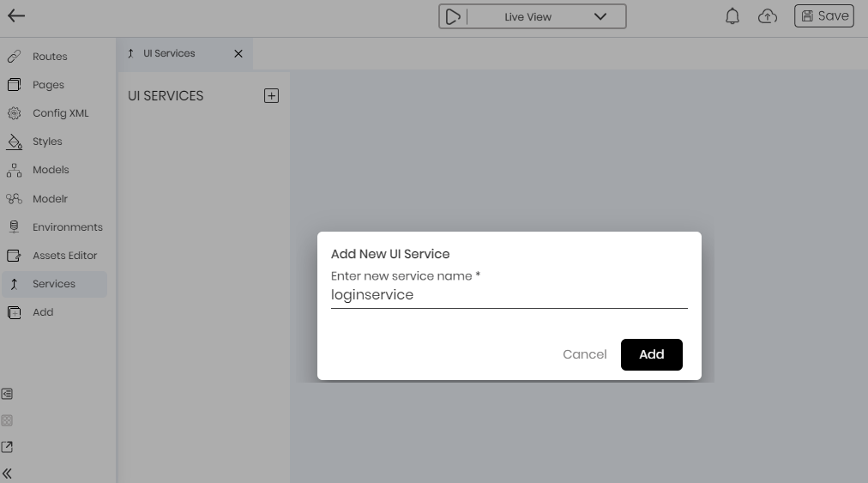This screenshot has width=868, height=483.
Task: Open Pages in the sidebar
Action: (48, 85)
